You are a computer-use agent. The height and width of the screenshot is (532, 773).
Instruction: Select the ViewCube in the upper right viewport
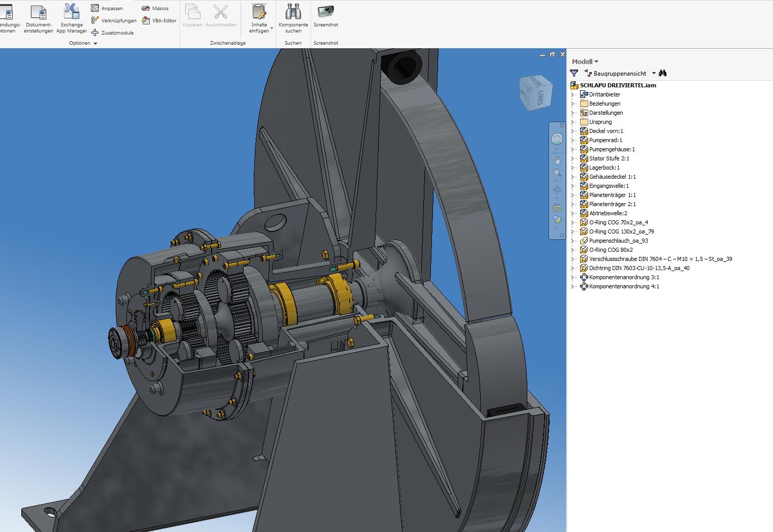[x=536, y=94]
